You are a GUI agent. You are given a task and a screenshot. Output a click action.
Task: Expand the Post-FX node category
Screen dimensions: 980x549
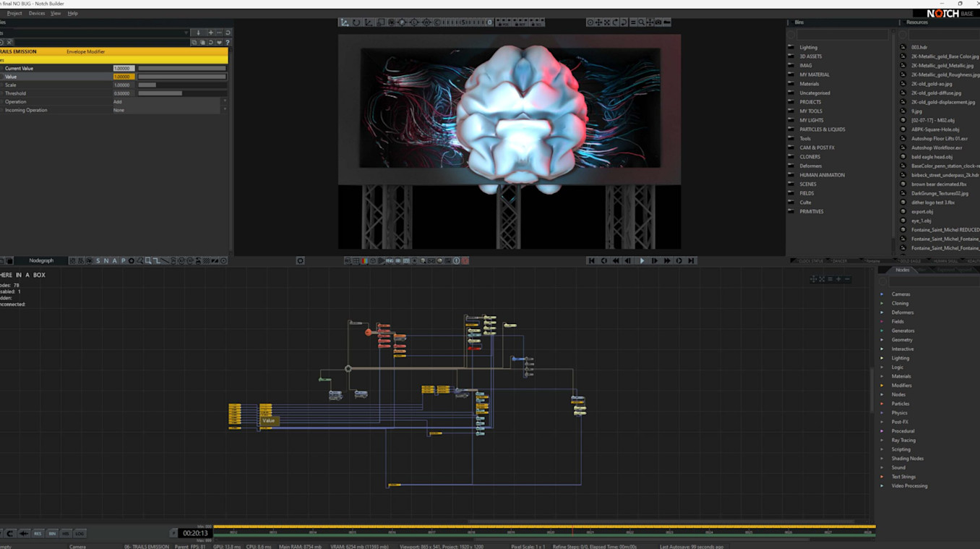click(x=882, y=422)
